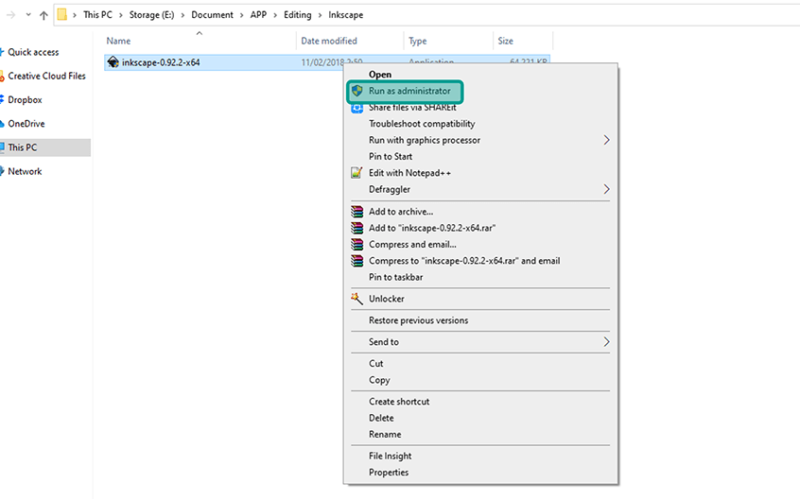Viewport: 800px width, 500px height.
Task: Choose Create shortcut
Action: 399,402
